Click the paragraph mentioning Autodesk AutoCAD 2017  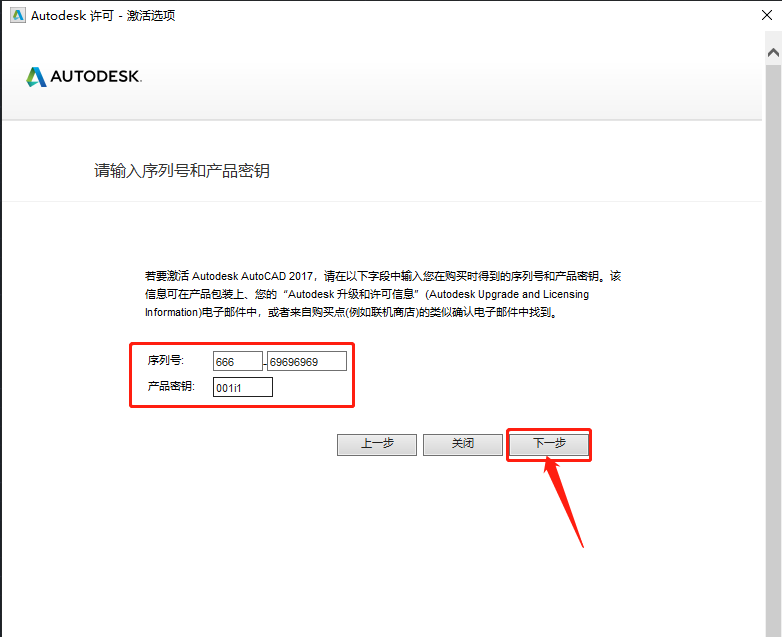(383, 294)
